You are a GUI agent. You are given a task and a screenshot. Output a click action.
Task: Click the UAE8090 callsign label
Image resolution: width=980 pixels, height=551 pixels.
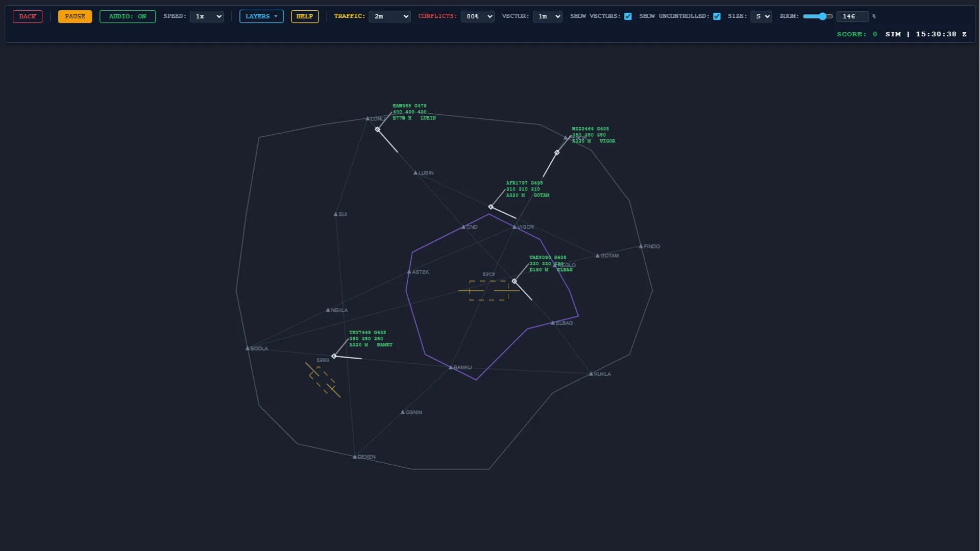coord(540,258)
